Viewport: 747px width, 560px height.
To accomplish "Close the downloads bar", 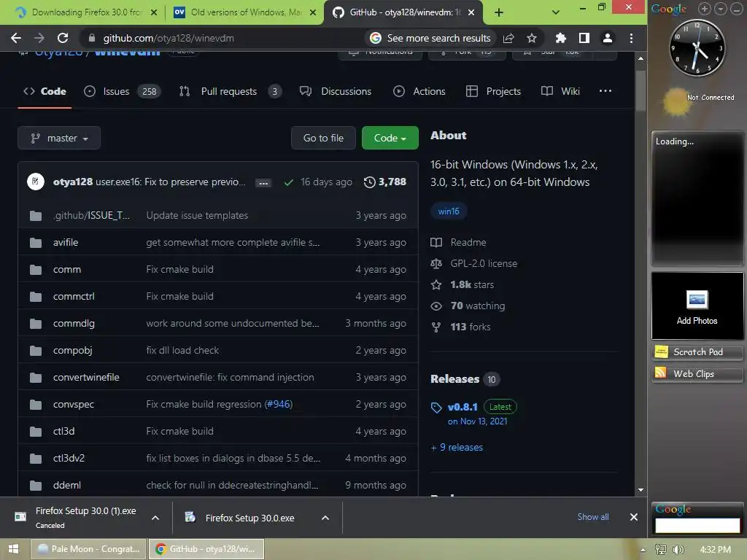I will coord(634,517).
